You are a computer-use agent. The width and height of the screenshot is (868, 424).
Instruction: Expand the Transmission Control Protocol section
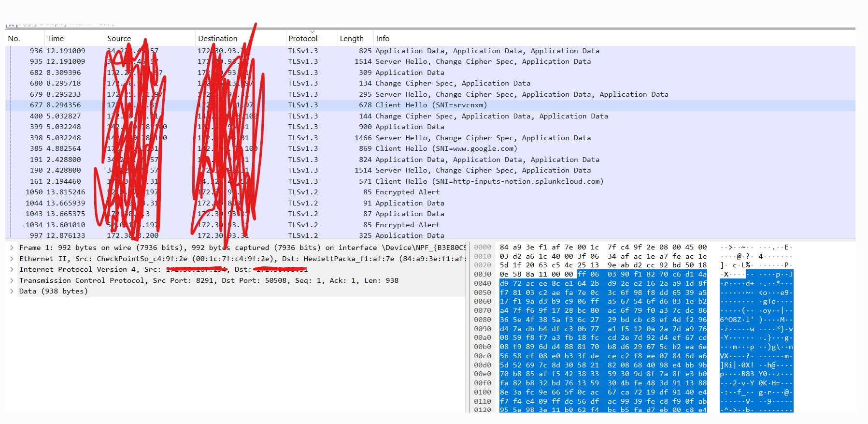coord(12,280)
